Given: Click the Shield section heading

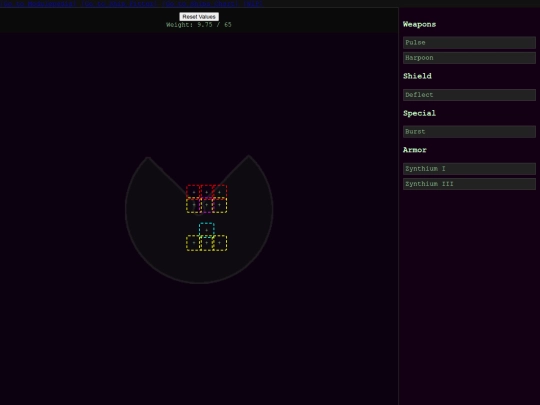Looking at the screenshot, I should coord(417,76).
